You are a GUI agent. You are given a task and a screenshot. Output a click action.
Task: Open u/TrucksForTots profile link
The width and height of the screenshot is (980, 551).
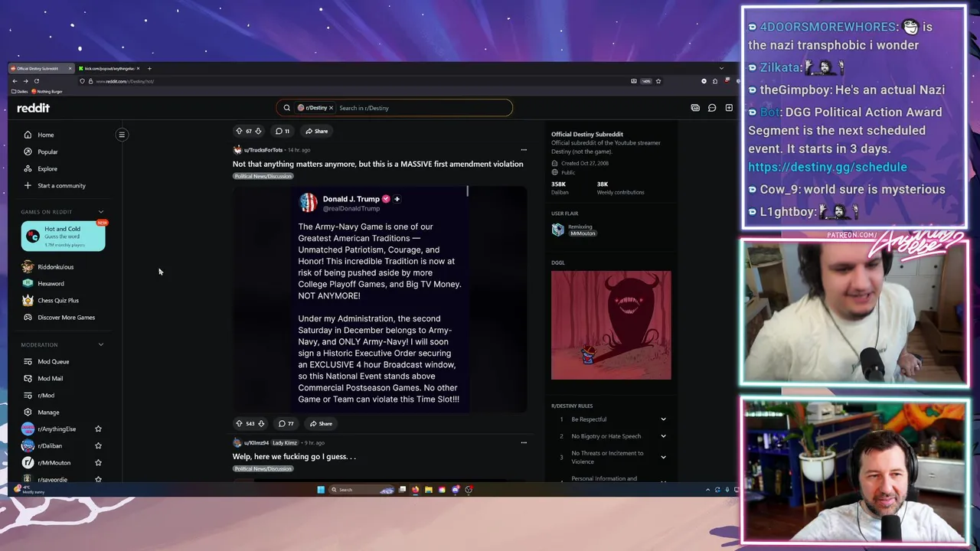[263, 150]
